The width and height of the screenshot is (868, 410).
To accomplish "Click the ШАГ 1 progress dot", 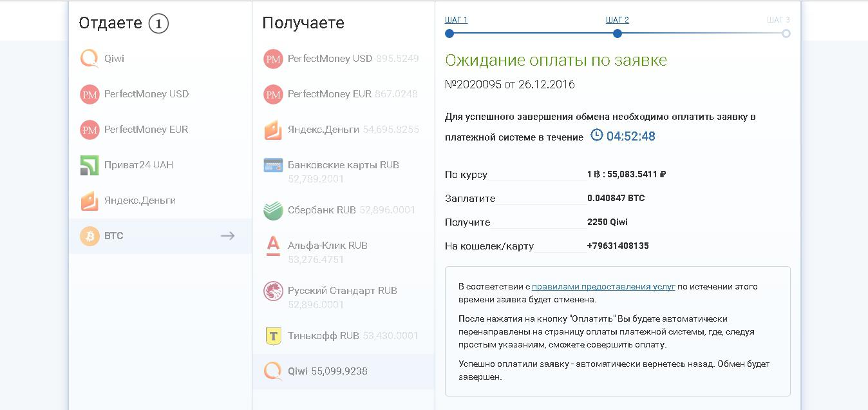I will click(449, 34).
